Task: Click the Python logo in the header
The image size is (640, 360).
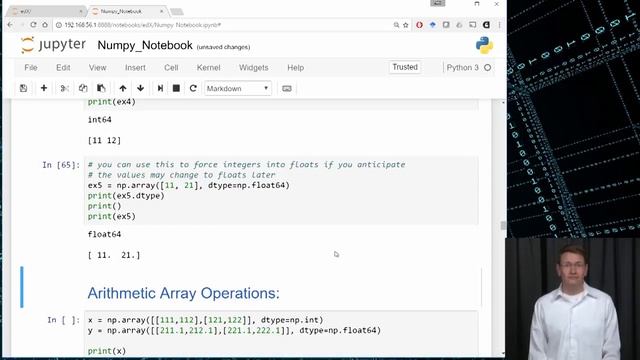Action: (x=484, y=45)
